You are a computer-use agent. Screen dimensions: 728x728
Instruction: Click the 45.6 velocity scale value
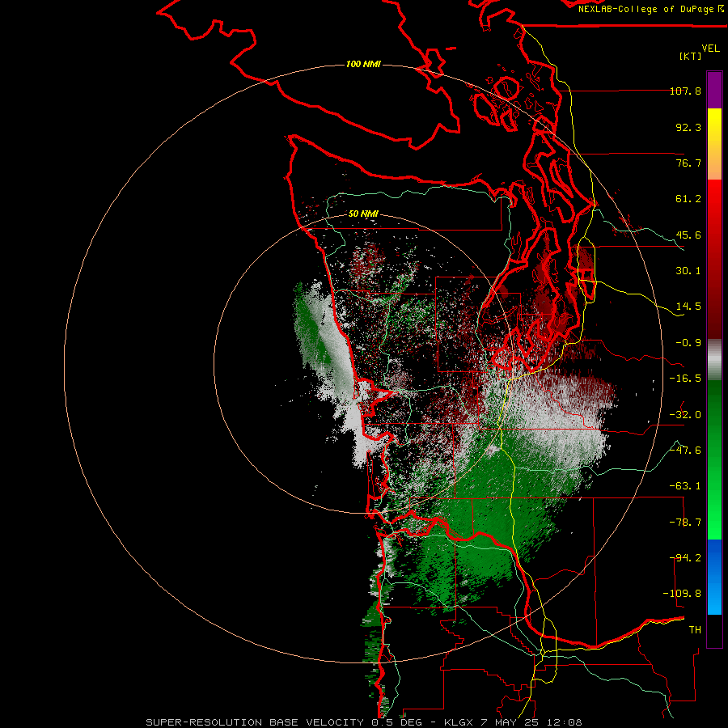coord(688,235)
